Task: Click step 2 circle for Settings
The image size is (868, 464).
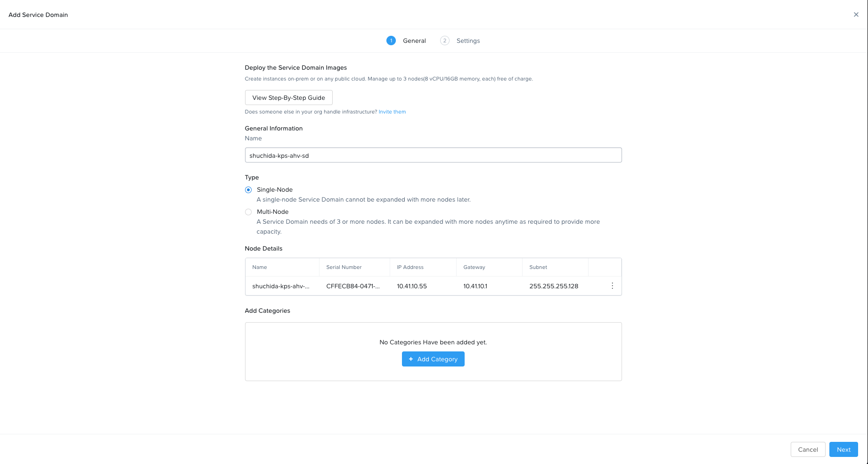Action: click(444, 41)
